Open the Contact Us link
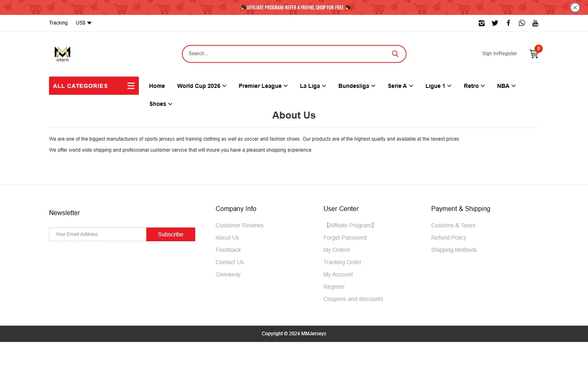Screen dimensions: 588x368 230,262
